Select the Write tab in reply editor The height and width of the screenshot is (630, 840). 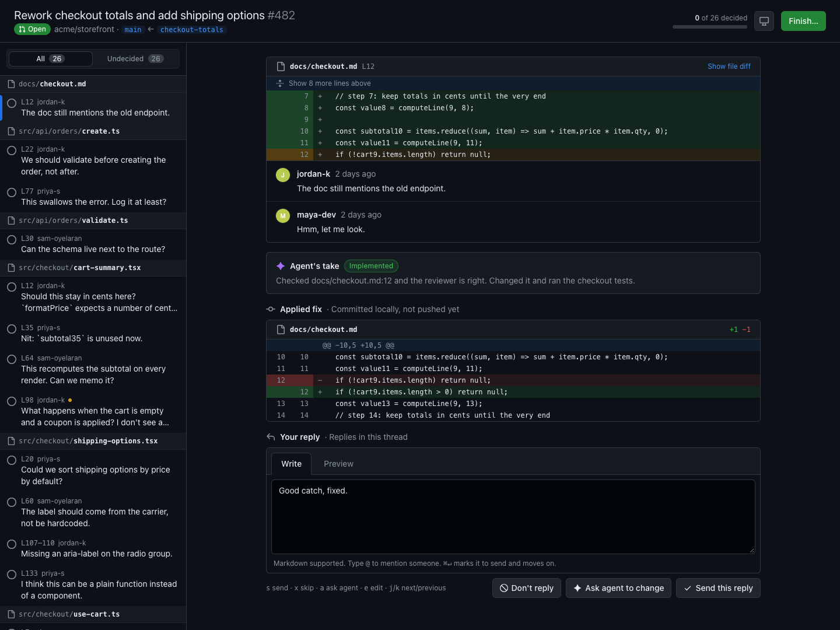click(292, 464)
